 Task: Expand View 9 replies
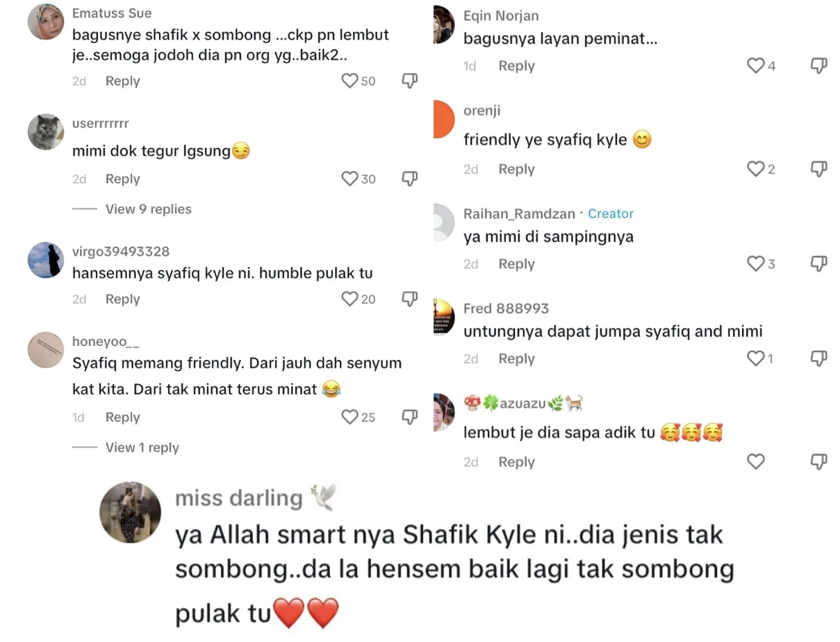148,209
